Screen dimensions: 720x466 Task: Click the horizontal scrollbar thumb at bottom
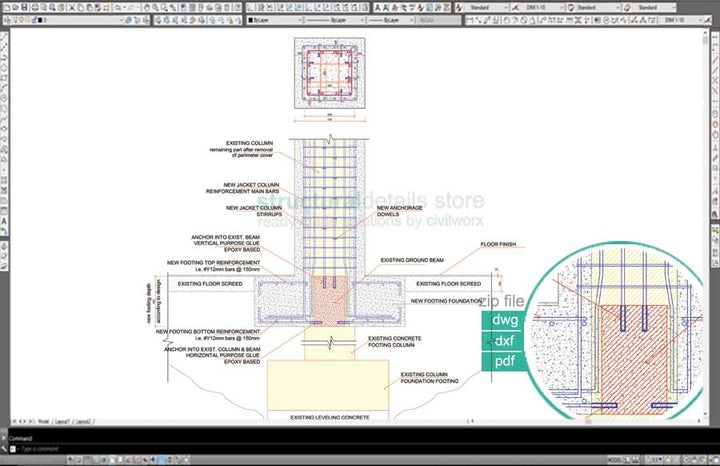[x=588, y=421]
